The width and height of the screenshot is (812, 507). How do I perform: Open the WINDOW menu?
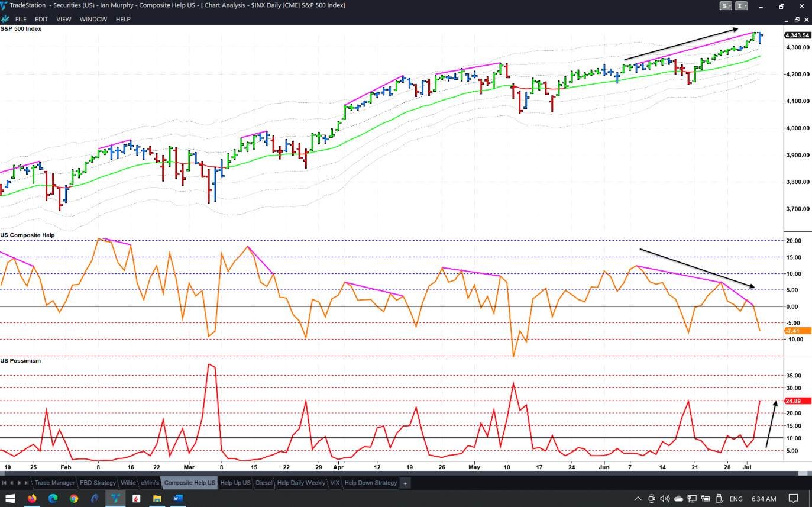93,19
